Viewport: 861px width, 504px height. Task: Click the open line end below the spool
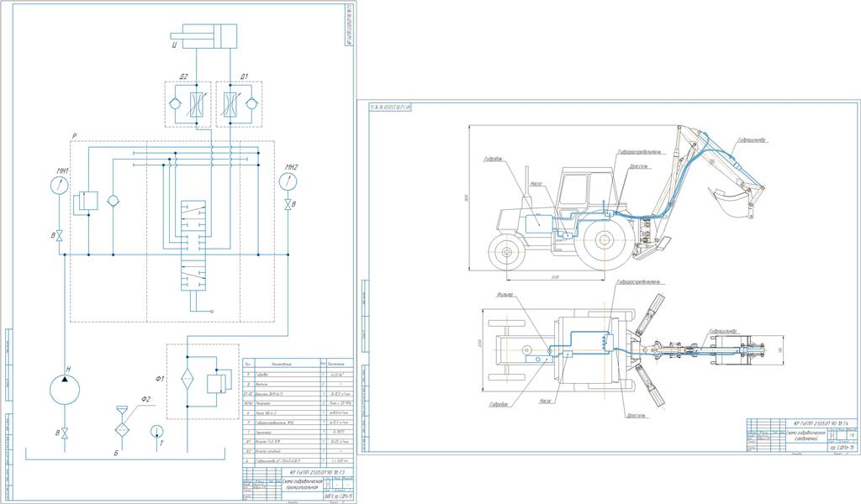(x=212, y=311)
